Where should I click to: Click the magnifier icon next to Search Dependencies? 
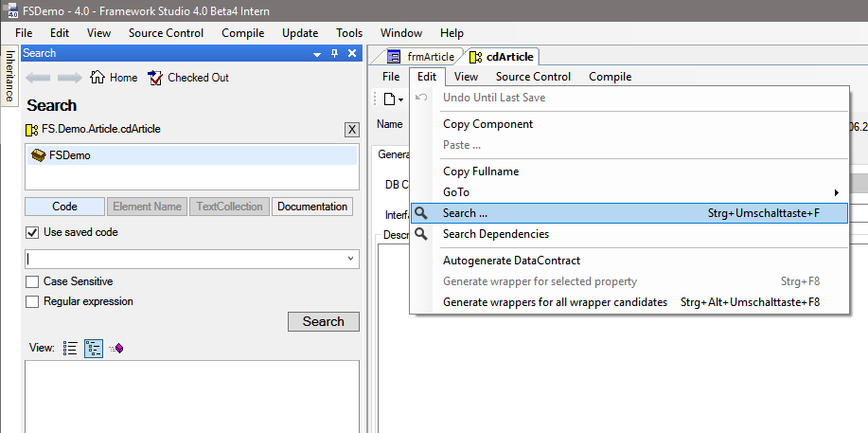[421, 234]
